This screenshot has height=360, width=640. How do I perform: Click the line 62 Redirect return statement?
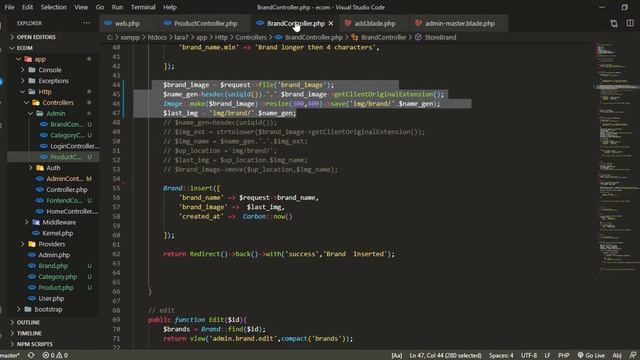click(279, 254)
